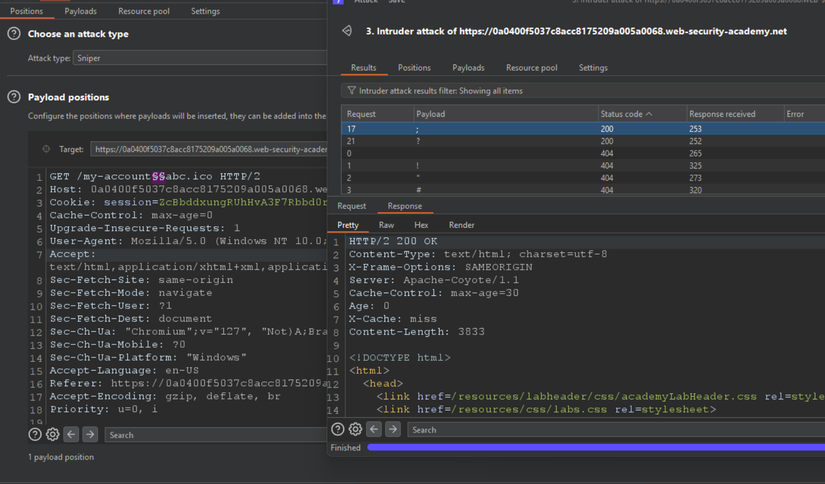
Task: Open help icon below response viewer
Action: click(338, 429)
